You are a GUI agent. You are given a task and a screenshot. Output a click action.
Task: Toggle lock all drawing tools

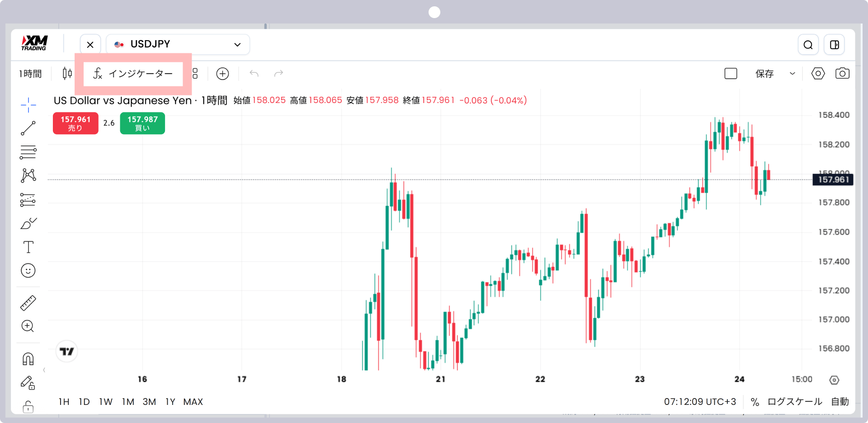(28, 407)
